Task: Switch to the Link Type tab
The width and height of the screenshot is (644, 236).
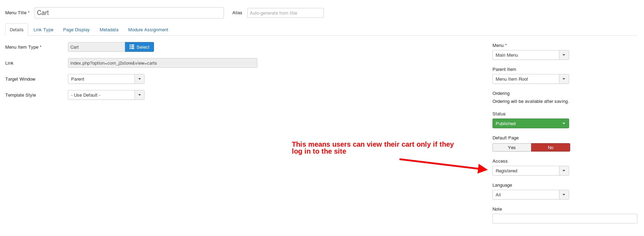Action: click(43, 30)
